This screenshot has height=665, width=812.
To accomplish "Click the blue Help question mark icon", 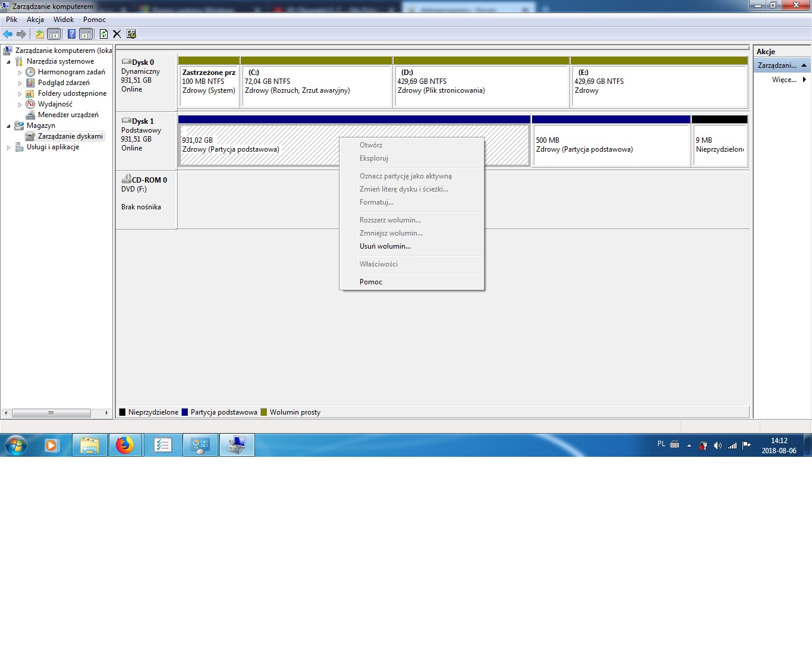I will click(71, 34).
